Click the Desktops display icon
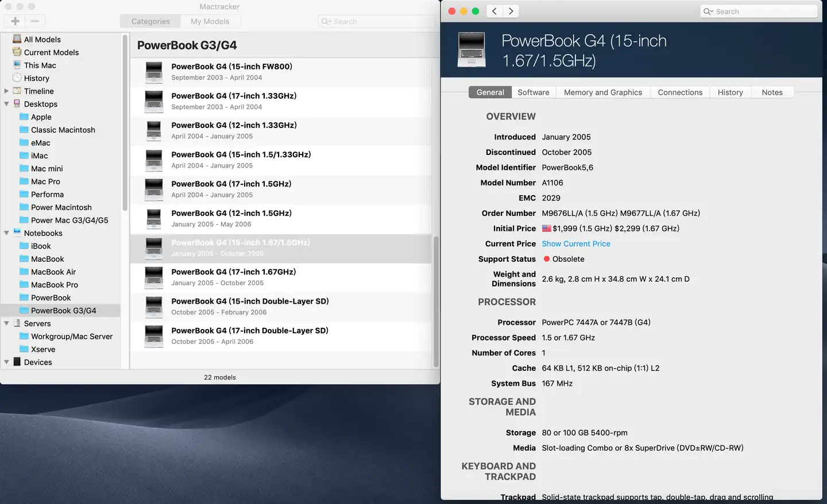The image size is (827, 504). pos(17,104)
